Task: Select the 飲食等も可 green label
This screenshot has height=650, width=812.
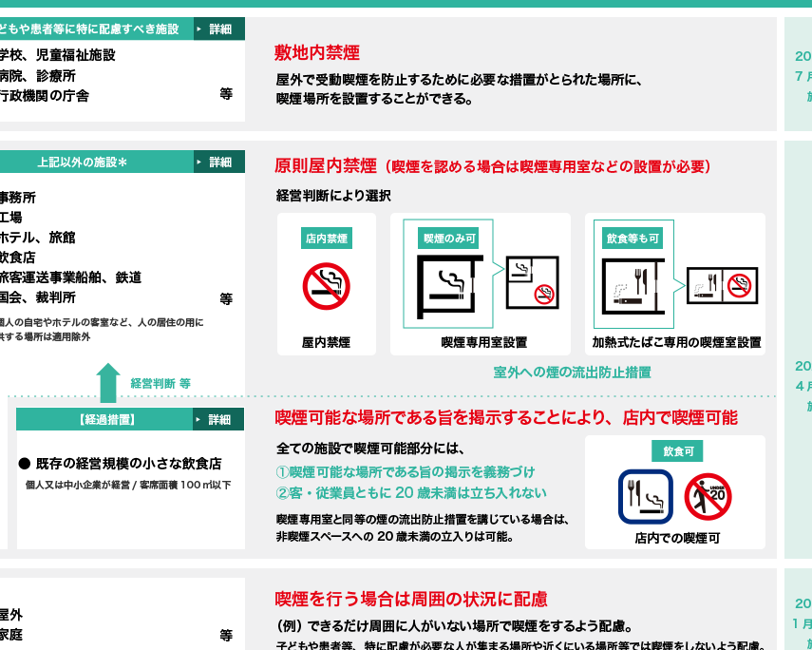Action: (633, 238)
